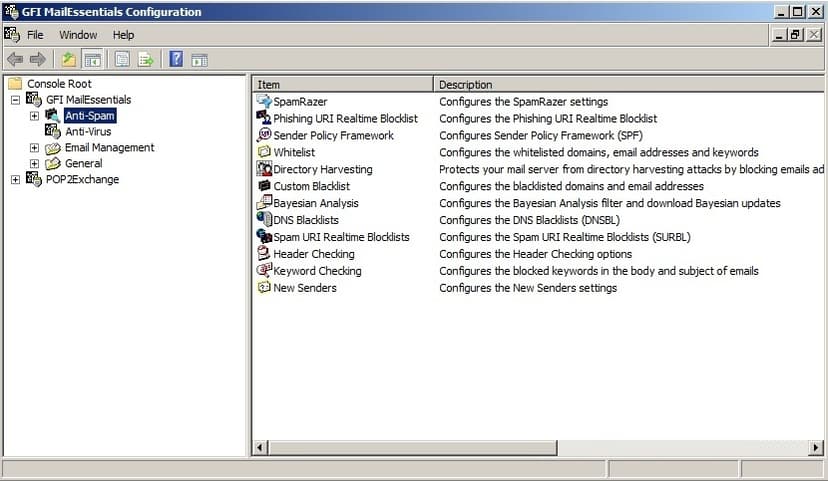The image size is (828, 481).
Task: Expand the Email Management tree node
Action: pyautogui.click(x=34, y=148)
